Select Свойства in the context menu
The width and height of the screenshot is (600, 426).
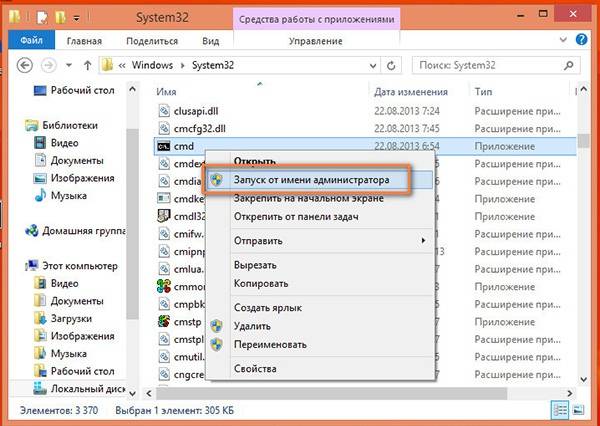pos(255,369)
